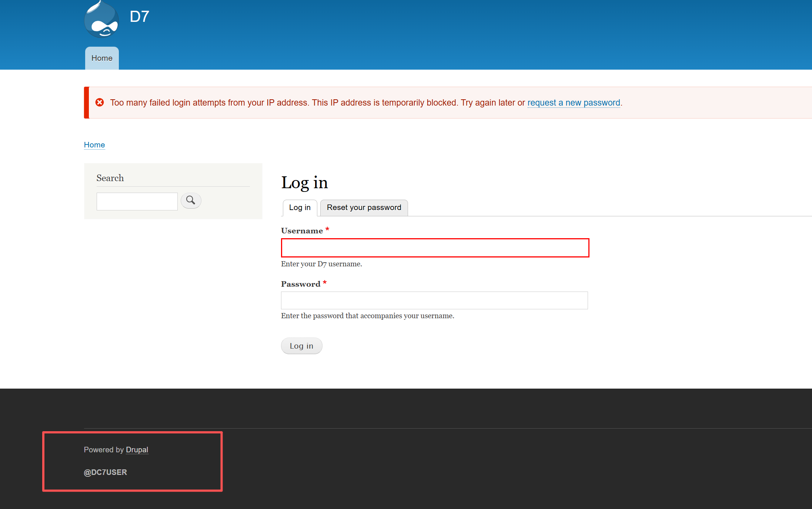Viewport: 812px width, 509px height.
Task: Open the Drupal link in footer
Action: click(x=137, y=450)
